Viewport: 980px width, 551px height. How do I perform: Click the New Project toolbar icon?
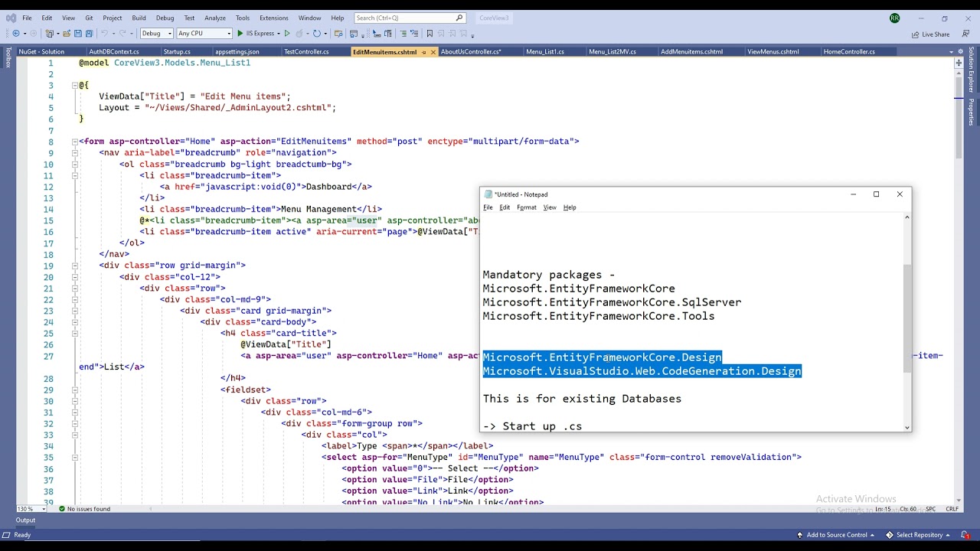(x=49, y=34)
